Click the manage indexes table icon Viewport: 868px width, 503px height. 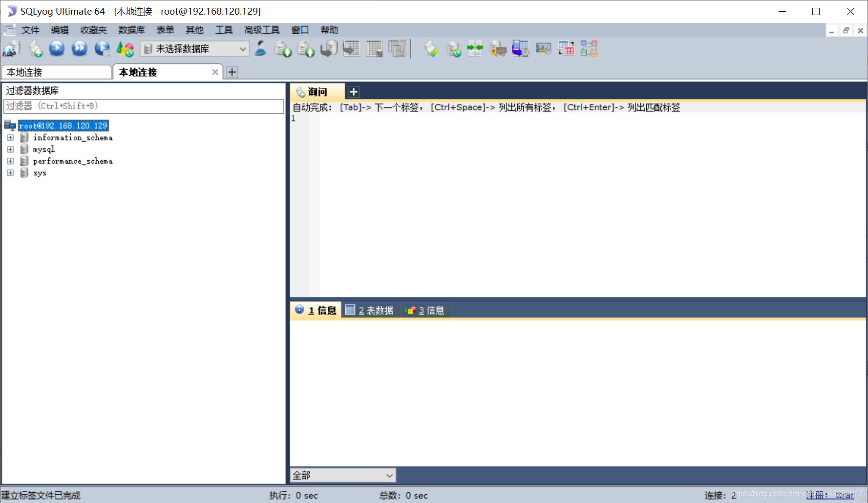pyautogui.click(x=397, y=48)
